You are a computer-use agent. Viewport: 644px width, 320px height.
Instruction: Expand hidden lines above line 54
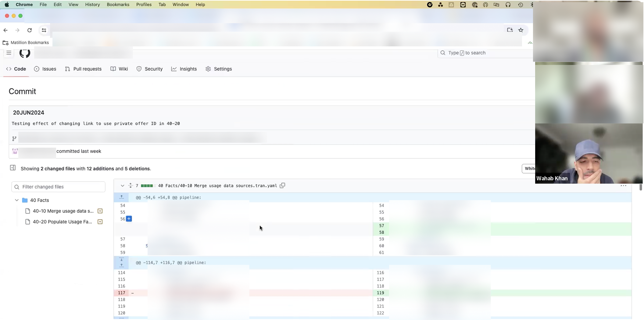point(121,197)
